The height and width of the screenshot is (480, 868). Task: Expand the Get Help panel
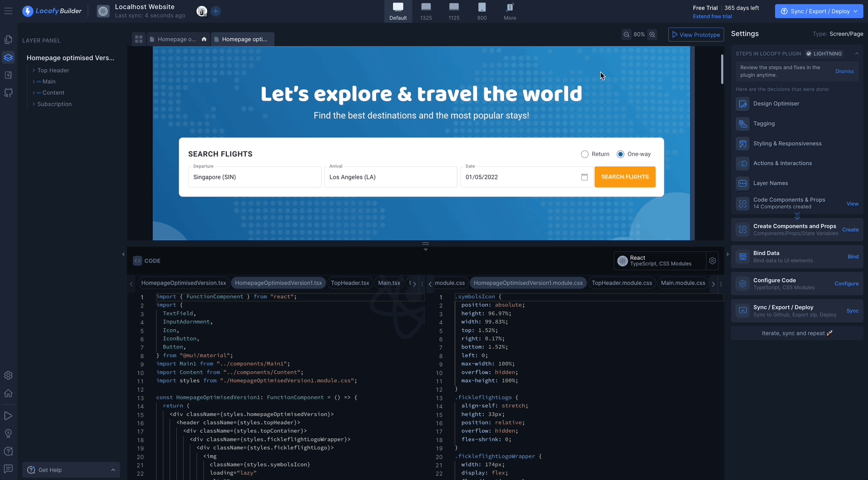[x=71, y=470]
